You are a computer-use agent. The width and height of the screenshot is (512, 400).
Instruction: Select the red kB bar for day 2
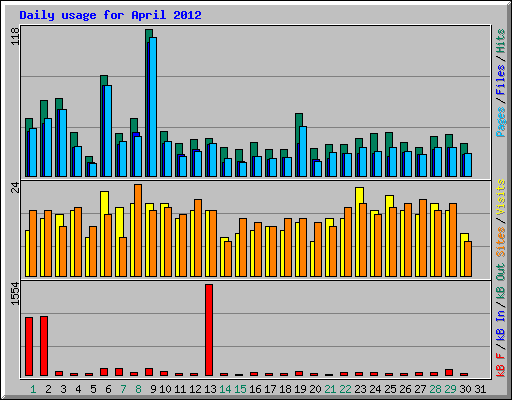pyautogui.click(x=44, y=346)
